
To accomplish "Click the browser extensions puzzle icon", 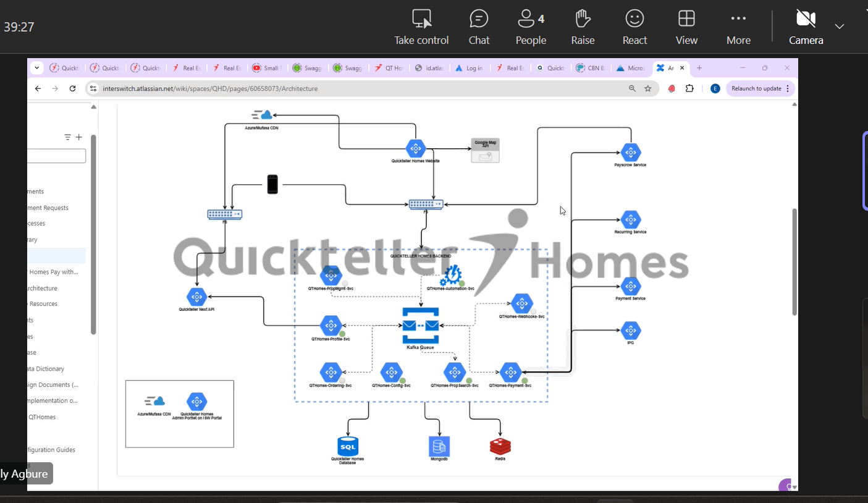I will [689, 88].
